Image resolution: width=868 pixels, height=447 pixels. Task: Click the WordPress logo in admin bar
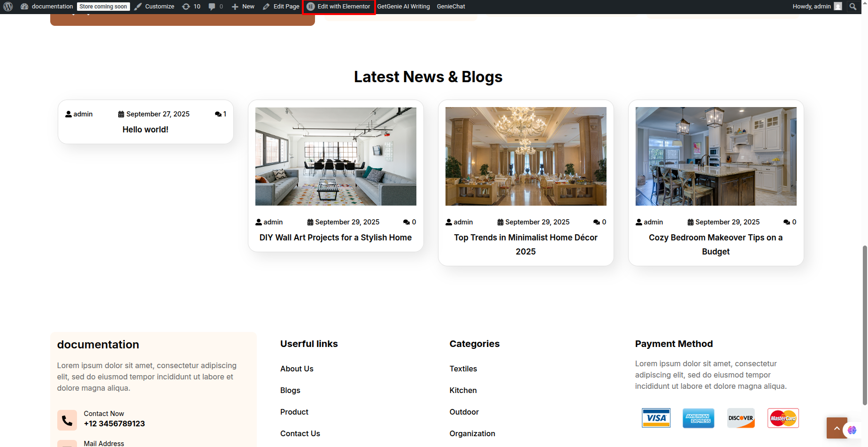pos(8,7)
